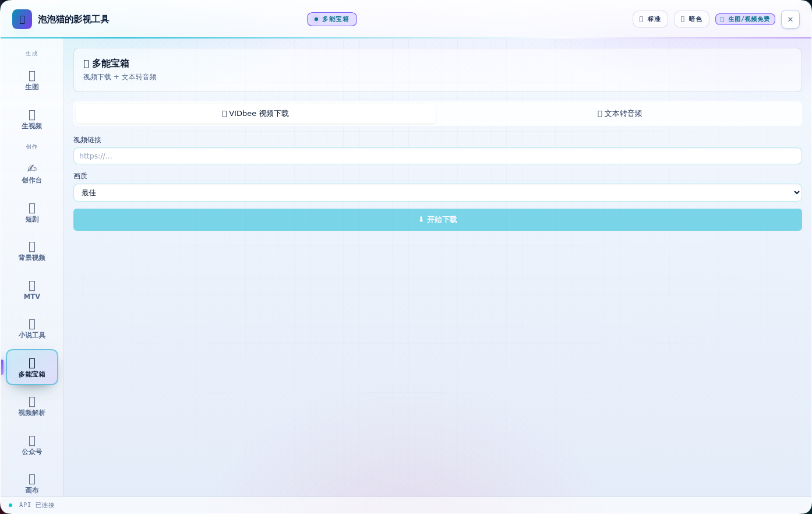The height and width of the screenshot is (514, 812).
Task: Open the 画质 quality dropdown
Action: pyautogui.click(x=437, y=193)
